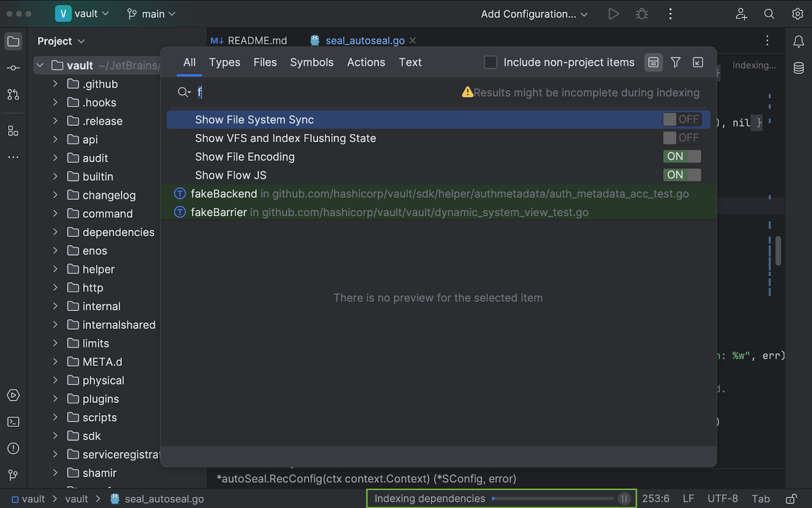
Task: Expand the api folder
Action: coord(55,139)
